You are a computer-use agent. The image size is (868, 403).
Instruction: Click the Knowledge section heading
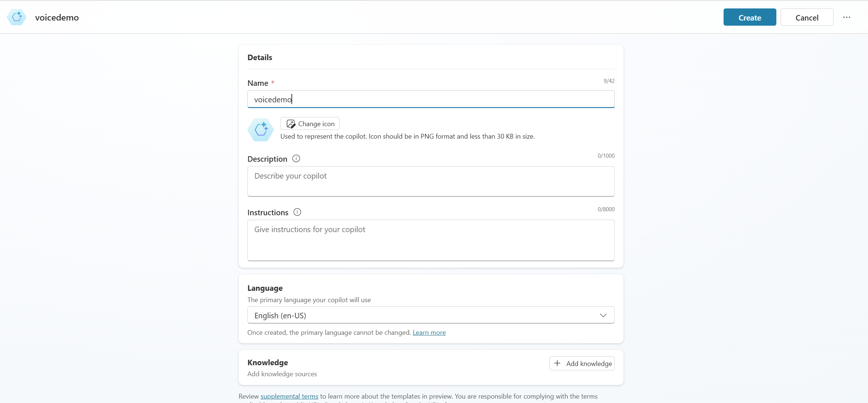click(x=268, y=362)
